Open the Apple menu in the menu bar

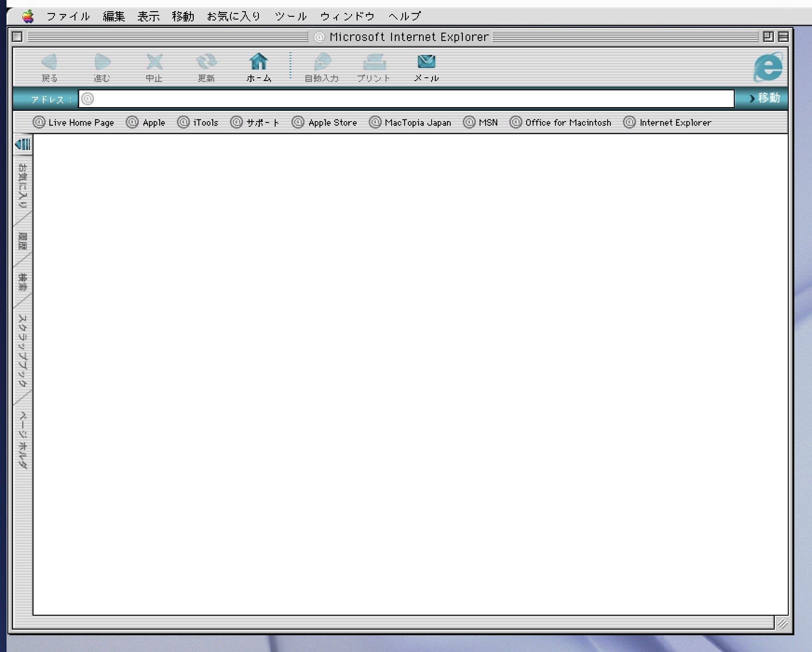point(28,16)
